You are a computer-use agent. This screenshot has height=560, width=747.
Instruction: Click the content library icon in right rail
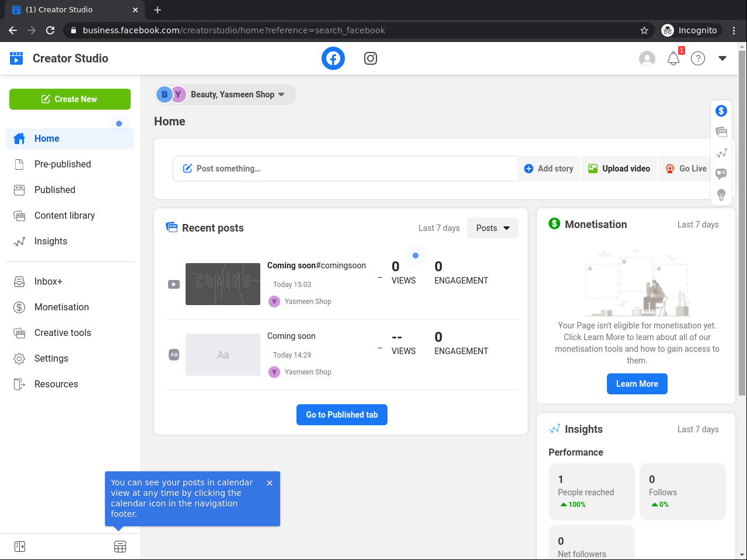[721, 132]
